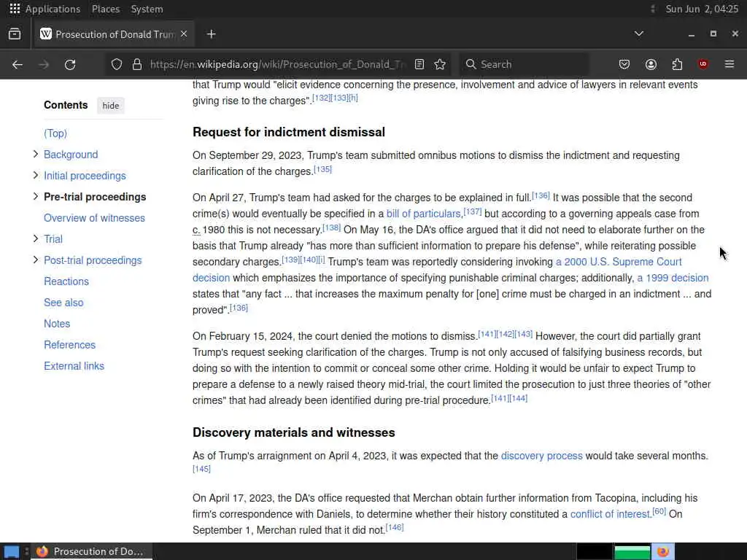Go to Reactions section link
This screenshot has width=747, height=560.
[x=66, y=281]
